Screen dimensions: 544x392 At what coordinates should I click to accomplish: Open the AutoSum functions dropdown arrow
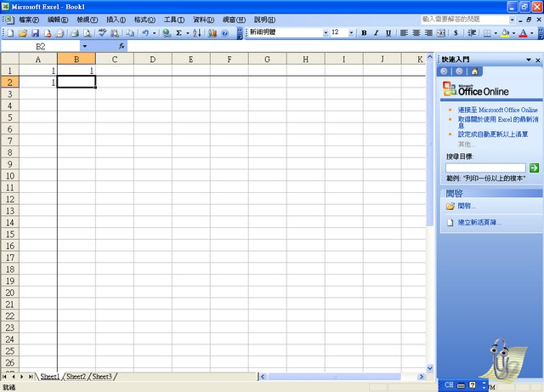click(187, 33)
